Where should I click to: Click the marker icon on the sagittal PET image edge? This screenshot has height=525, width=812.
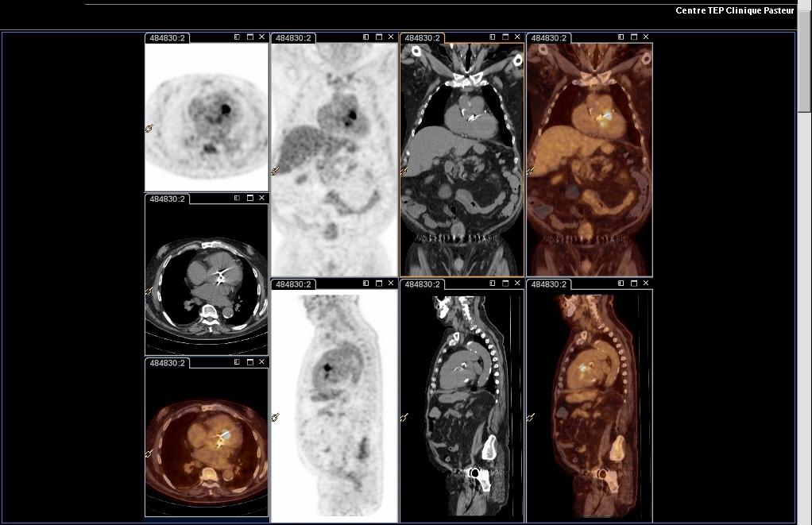pyautogui.click(x=275, y=417)
